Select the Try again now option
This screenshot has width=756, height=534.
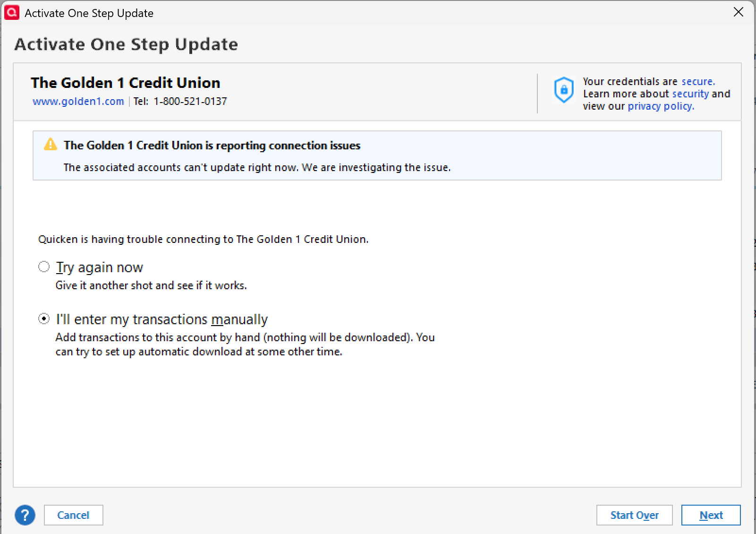(44, 267)
